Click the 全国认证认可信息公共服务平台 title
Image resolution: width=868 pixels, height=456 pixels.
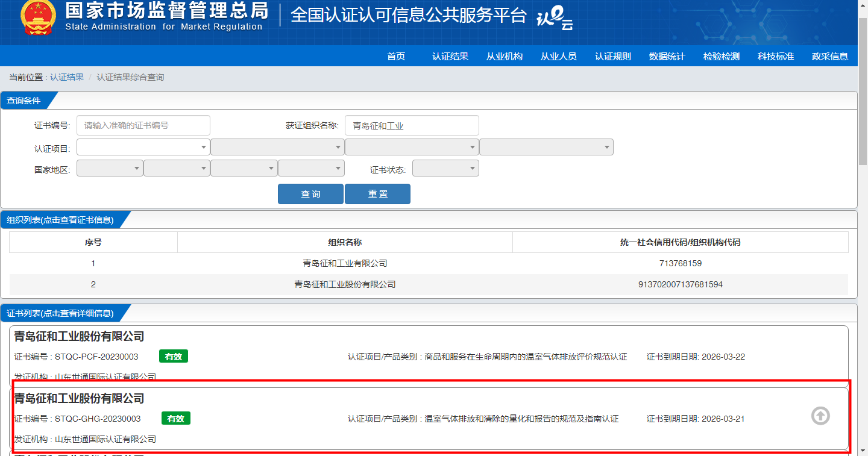(409, 15)
